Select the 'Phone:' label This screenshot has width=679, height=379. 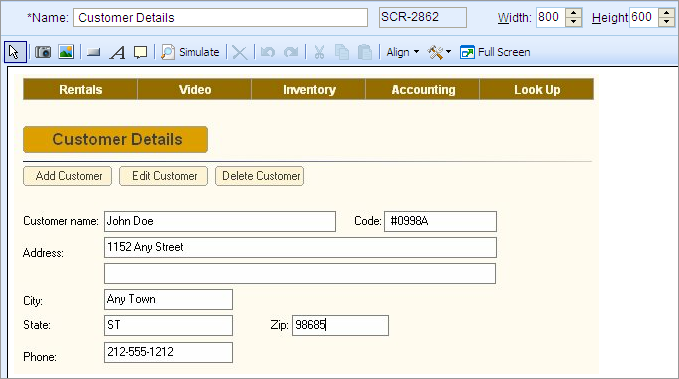40,357
